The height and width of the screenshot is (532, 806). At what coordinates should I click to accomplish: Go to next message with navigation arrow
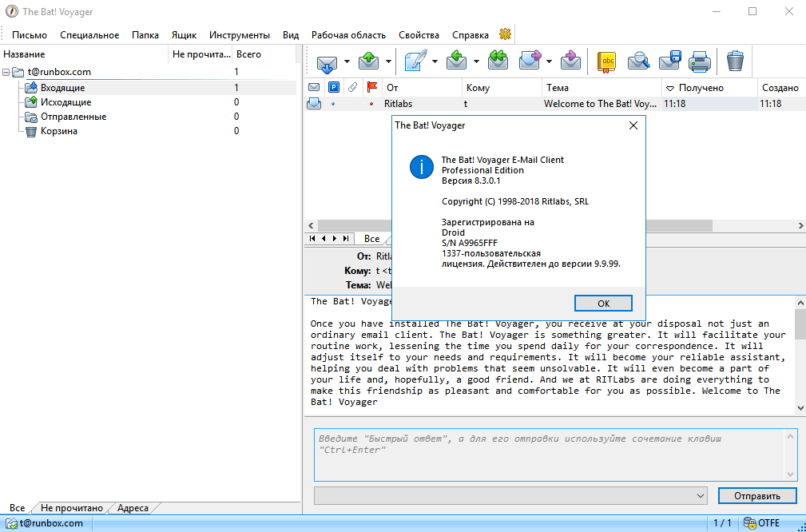pyautogui.click(x=335, y=239)
